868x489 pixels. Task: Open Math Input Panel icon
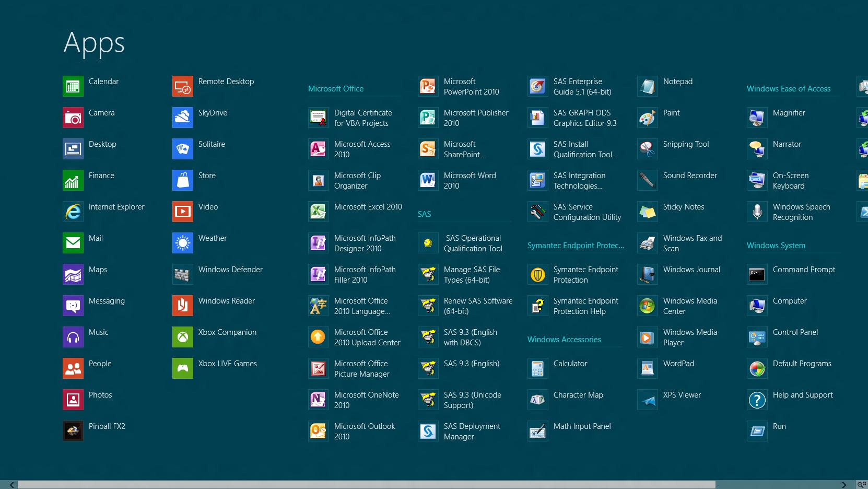(538, 431)
